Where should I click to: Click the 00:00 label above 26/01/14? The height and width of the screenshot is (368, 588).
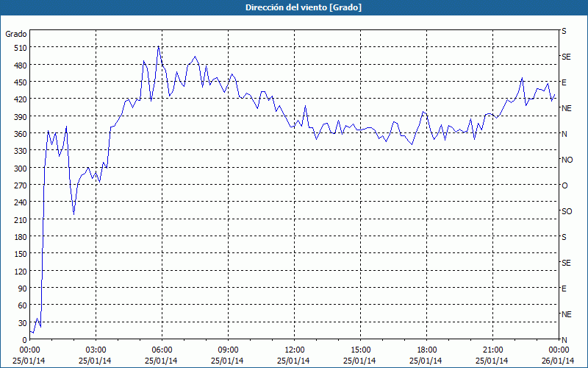559,350
